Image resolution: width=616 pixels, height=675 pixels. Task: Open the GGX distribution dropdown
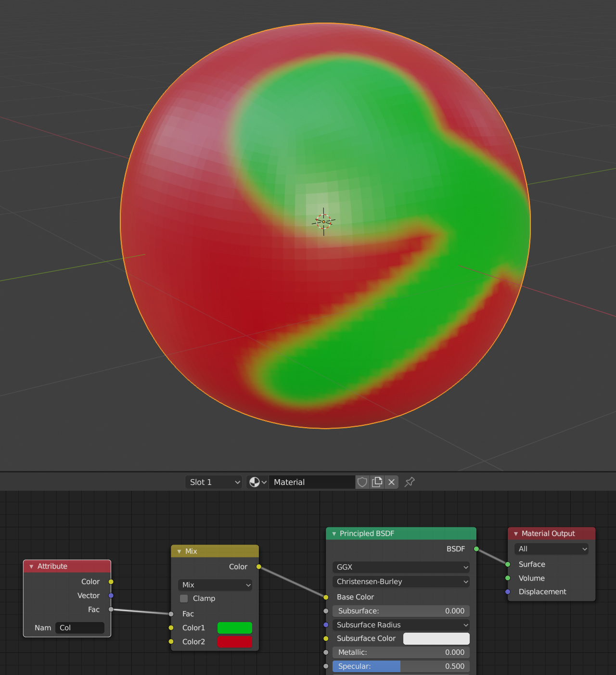(x=400, y=567)
